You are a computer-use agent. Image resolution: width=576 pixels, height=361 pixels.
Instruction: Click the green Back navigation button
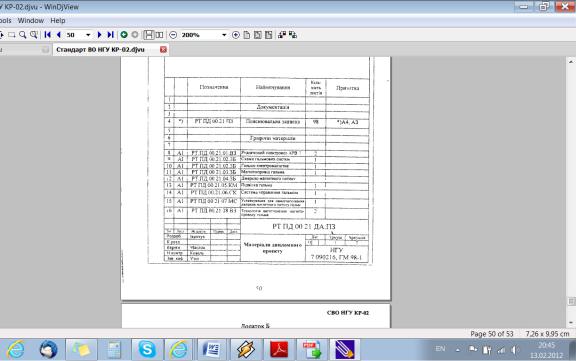coord(124,35)
